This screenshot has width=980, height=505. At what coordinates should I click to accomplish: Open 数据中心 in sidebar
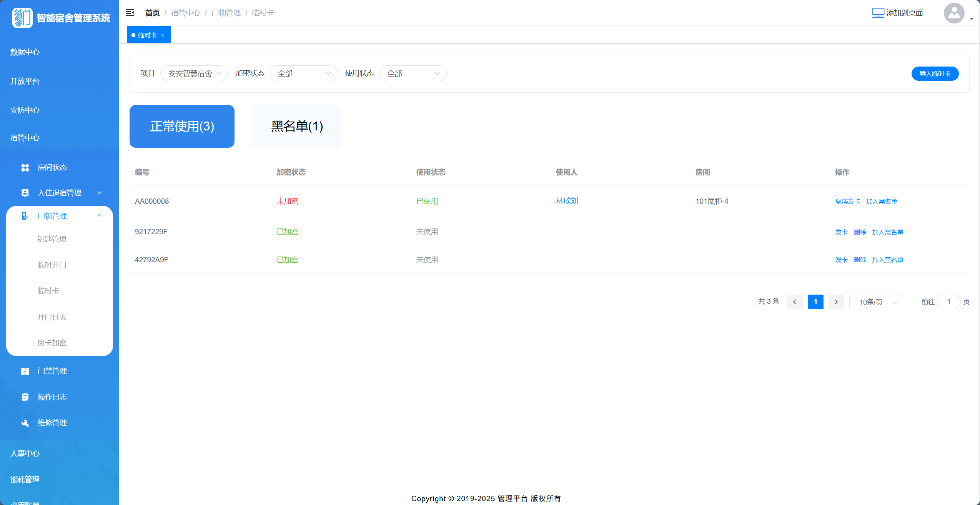pyautogui.click(x=25, y=52)
